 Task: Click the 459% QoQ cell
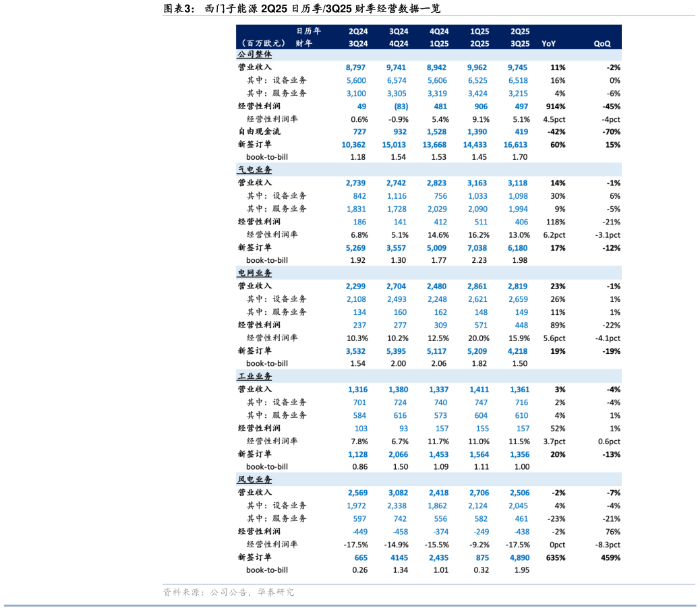click(610, 557)
